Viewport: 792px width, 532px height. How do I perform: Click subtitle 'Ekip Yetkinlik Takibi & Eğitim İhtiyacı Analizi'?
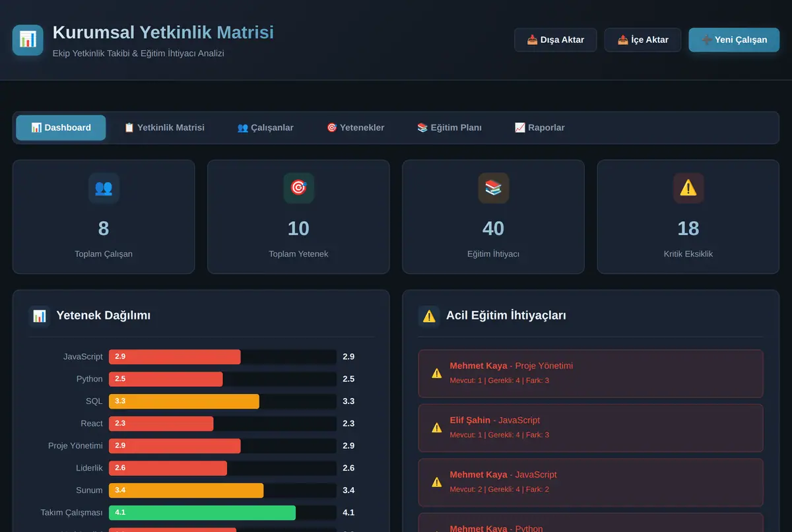(x=139, y=53)
